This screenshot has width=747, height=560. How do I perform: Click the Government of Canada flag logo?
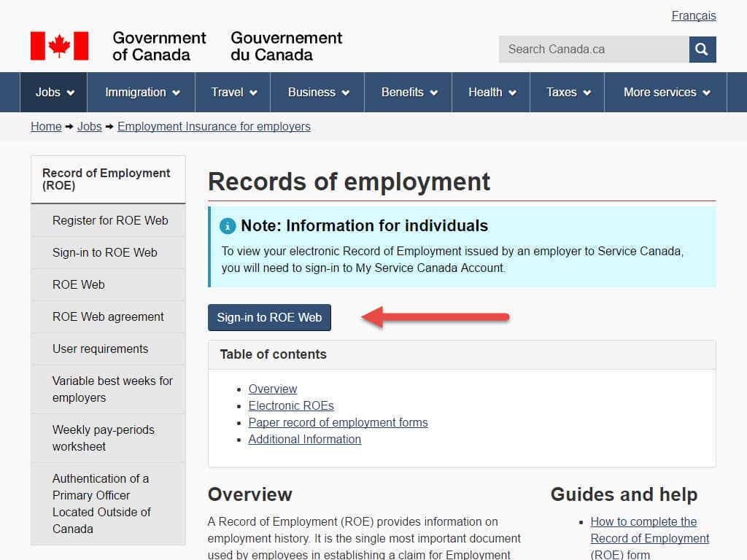[x=58, y=45]
